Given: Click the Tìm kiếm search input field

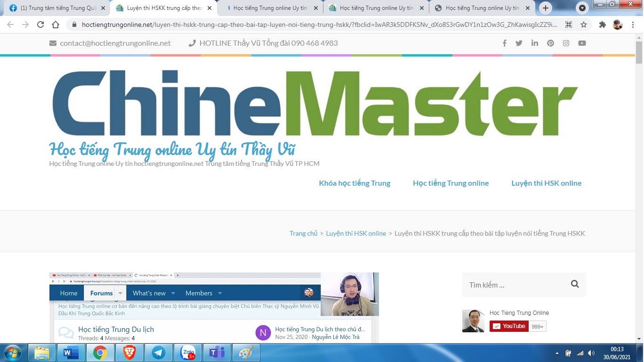Looking at the screenshot, I should pos(515,285).
